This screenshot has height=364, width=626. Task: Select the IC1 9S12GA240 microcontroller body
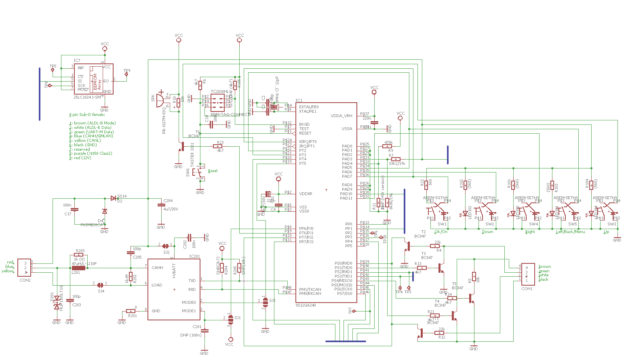(x=327, y=202)
